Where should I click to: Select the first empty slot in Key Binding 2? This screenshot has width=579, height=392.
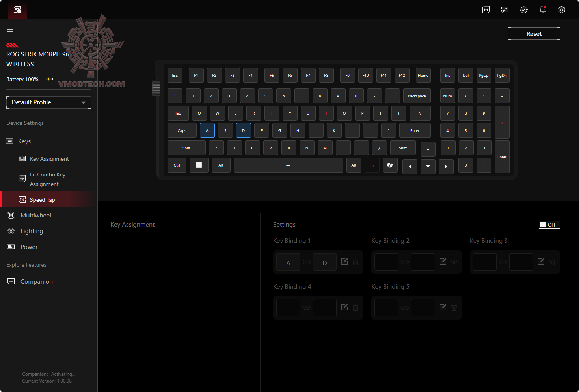click(x=386, y=262)
